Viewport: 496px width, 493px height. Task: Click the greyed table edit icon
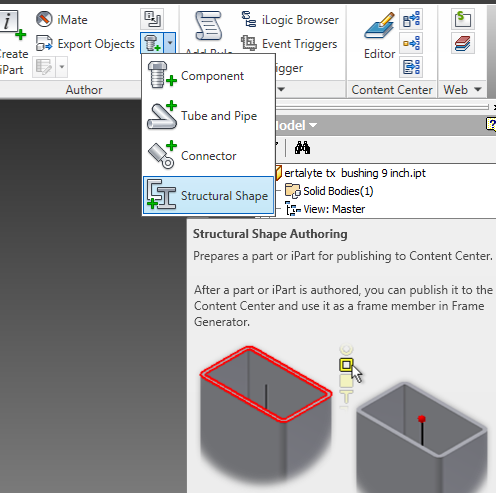(44, 67)
